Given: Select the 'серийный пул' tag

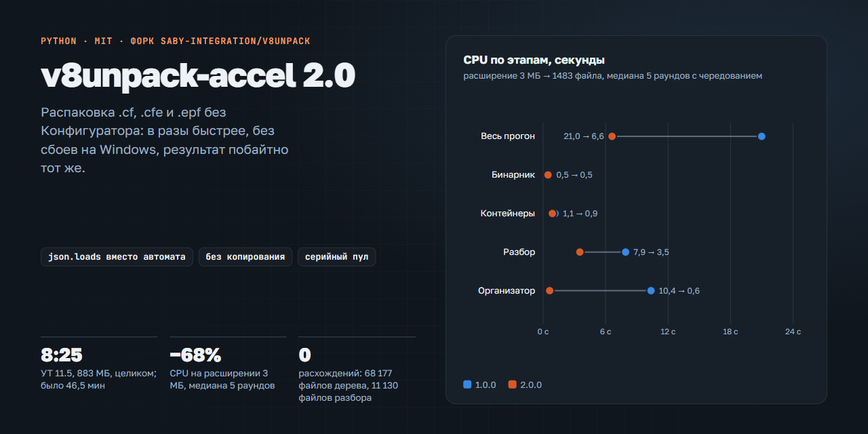Looking at the screenshot, I should 336,257.
